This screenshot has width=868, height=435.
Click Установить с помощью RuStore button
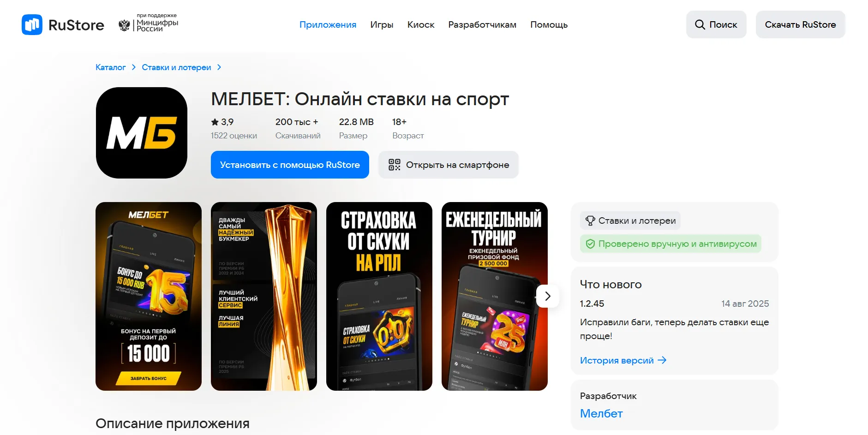pos(290,165)
